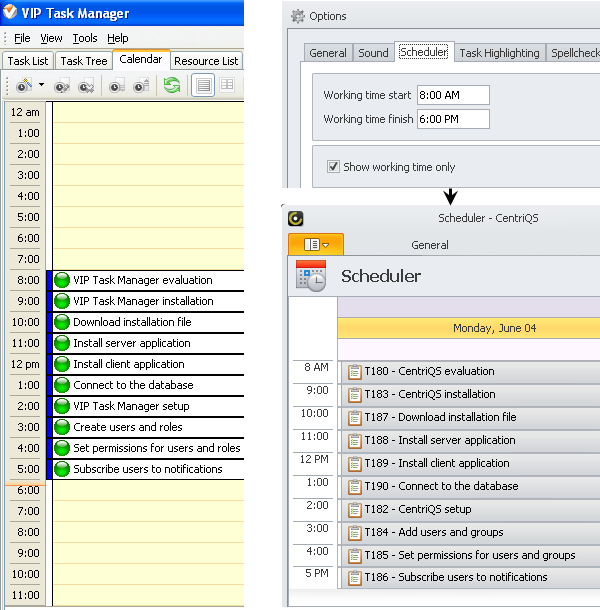Screen dimensions: 600x610
Task: Click the Scheduler calendar clock icon
Action: point(311,276)
